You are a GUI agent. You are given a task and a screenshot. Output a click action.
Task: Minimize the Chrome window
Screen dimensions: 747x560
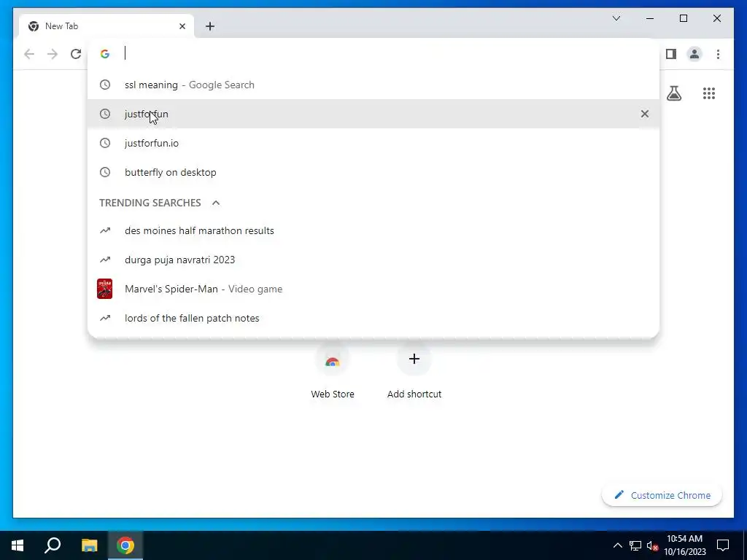point(650,18)
